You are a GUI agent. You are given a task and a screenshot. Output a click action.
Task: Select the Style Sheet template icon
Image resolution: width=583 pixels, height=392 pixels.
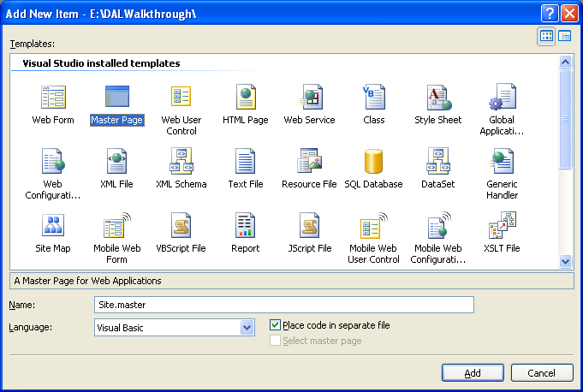click(x=438, y=98)
